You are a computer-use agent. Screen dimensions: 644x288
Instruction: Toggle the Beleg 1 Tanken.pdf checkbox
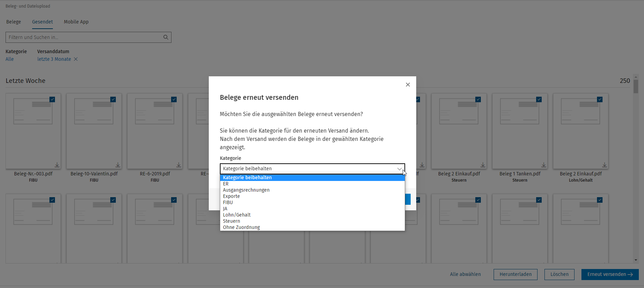pos(539,99)
